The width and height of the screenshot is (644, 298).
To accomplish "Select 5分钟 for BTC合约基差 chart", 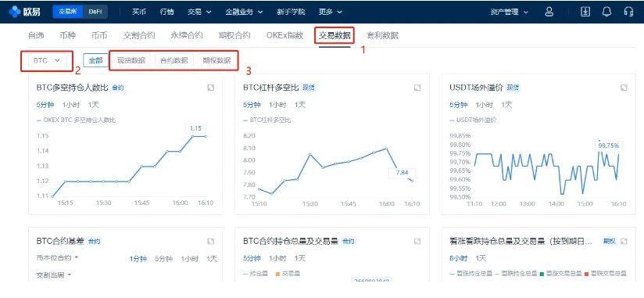I will [x=163, y=259].
